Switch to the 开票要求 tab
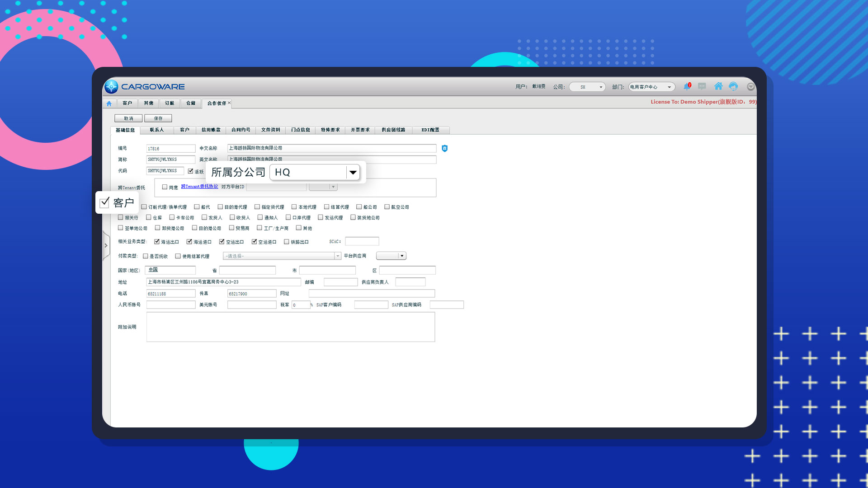 point(360,130)
